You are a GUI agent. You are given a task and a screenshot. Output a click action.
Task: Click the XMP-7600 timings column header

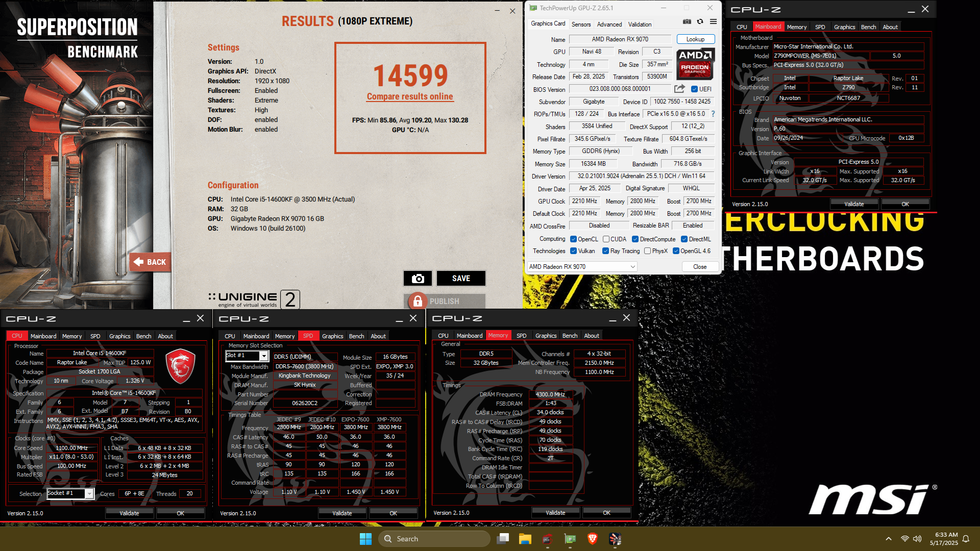(389, 419)
